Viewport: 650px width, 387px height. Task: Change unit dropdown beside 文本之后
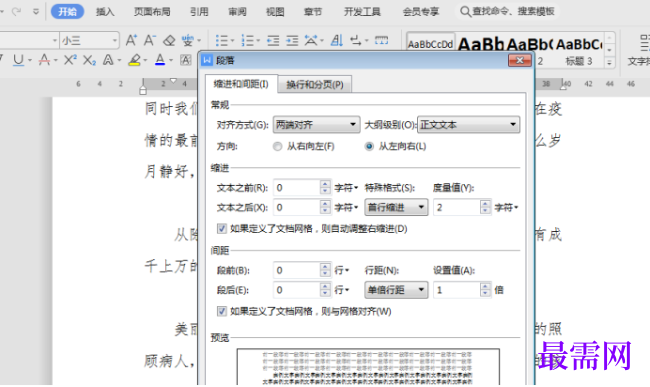pyautogui.click(x=346, y=207)
